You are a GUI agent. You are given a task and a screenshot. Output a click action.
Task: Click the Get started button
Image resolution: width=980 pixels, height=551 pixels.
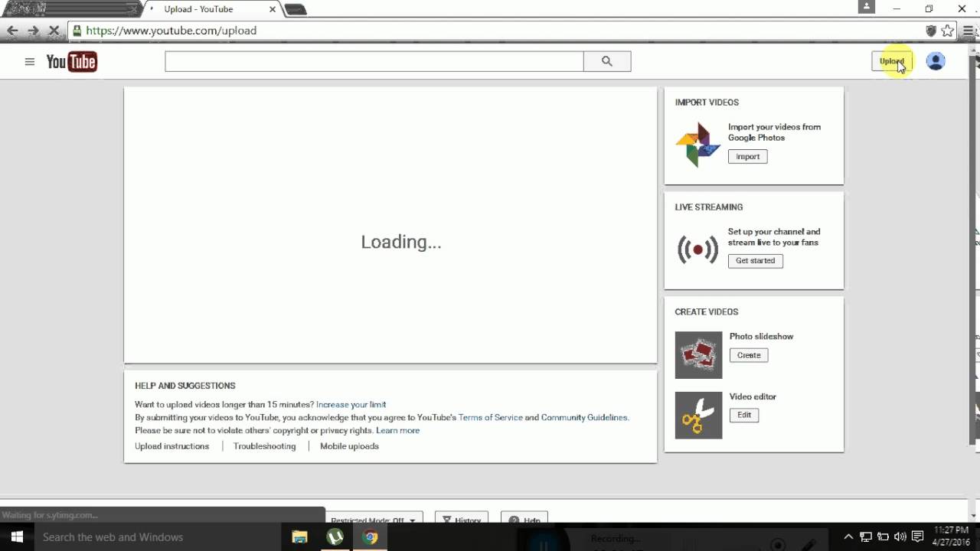click(x=756, y=260)
